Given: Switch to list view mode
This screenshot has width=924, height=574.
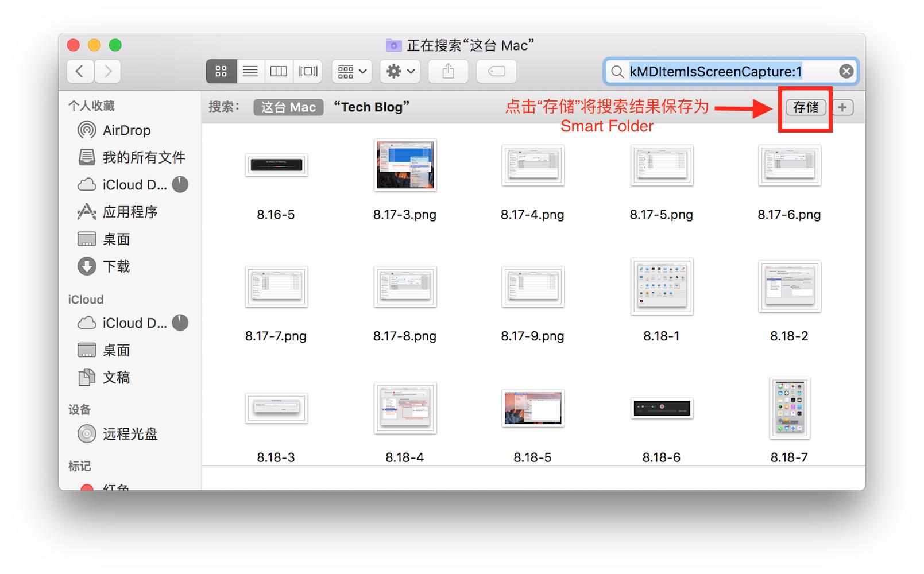Looking at the screenshot, I should pyautogui.click(x=250, y=71).
